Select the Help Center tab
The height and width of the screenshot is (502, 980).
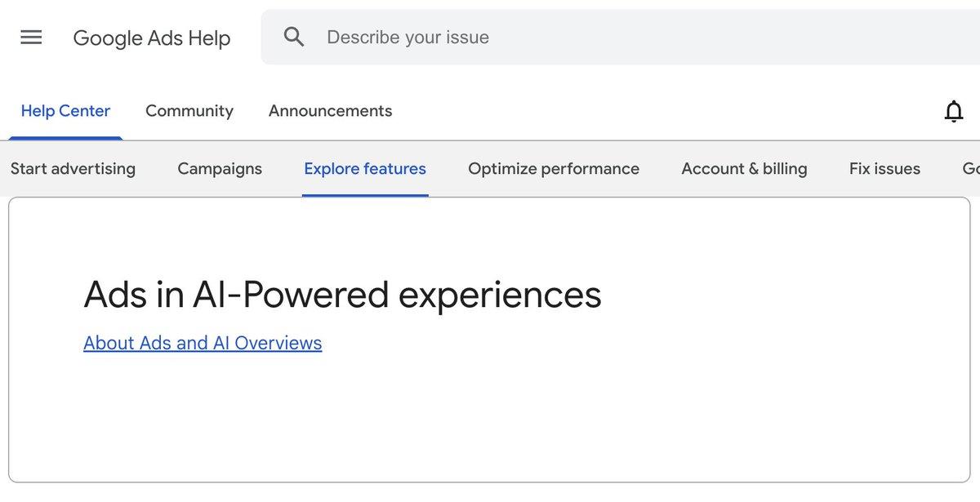coord(65,111)
